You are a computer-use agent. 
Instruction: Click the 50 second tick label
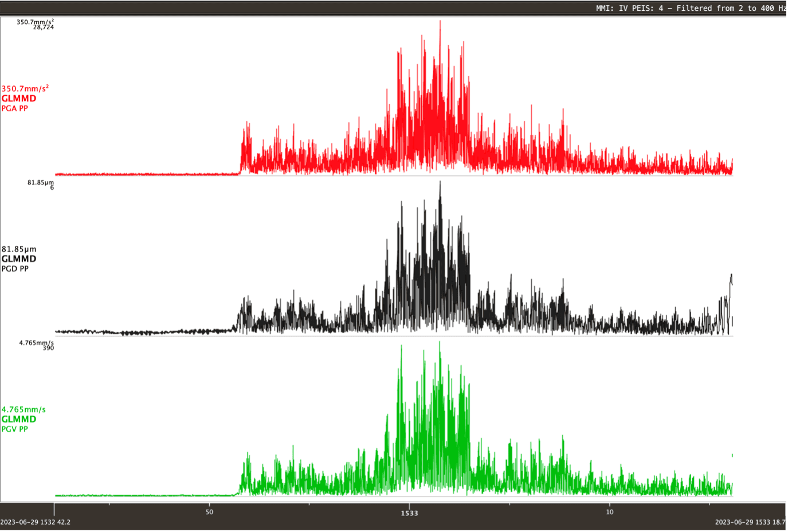pos(209,512)
